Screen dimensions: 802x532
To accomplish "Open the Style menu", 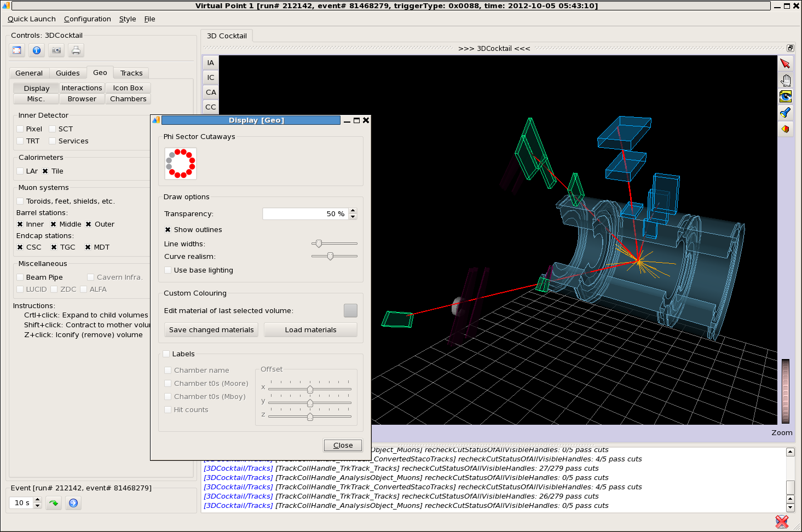I will coord(128,19).
